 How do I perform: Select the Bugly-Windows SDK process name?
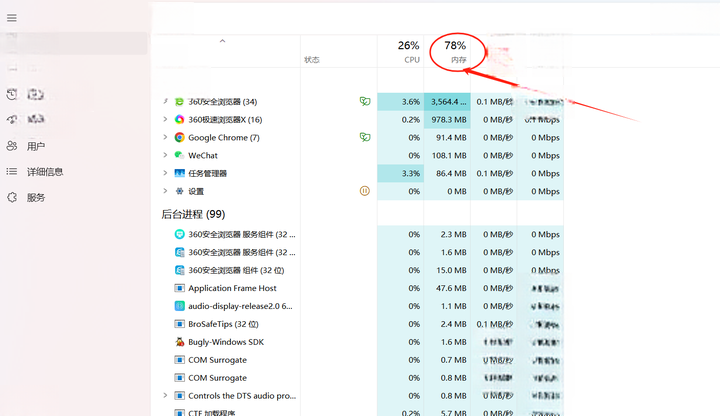click(226, 342)
